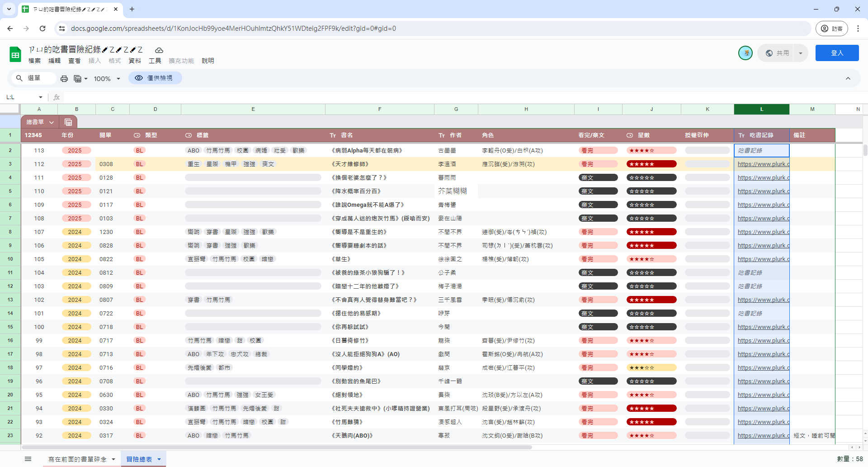Open the filter views icon dropdown
Image resolution: width=868 pixels, height=467 pixels.
point(80,78)
